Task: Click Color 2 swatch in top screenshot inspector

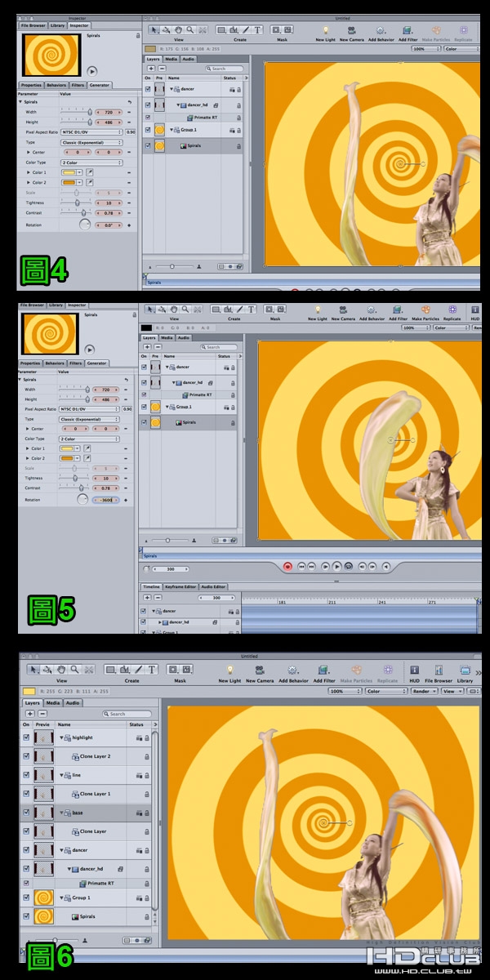Action: (x=69, y=182)
